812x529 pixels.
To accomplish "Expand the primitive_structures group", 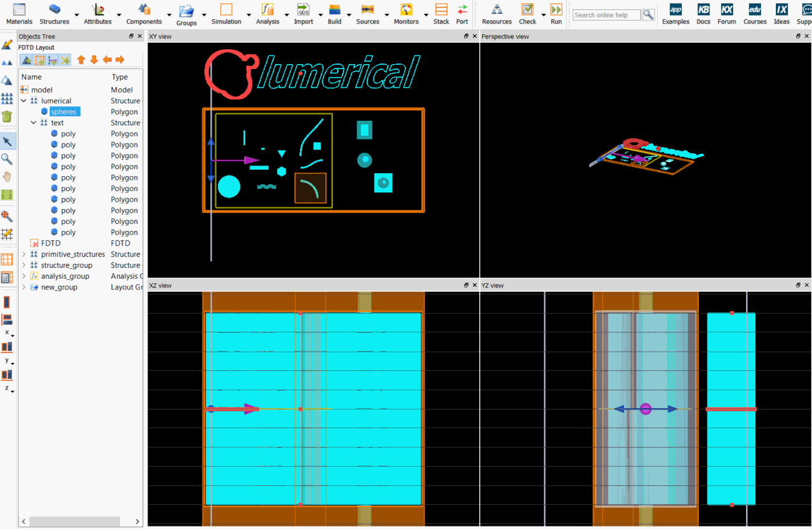I will (x=24, y=254).
